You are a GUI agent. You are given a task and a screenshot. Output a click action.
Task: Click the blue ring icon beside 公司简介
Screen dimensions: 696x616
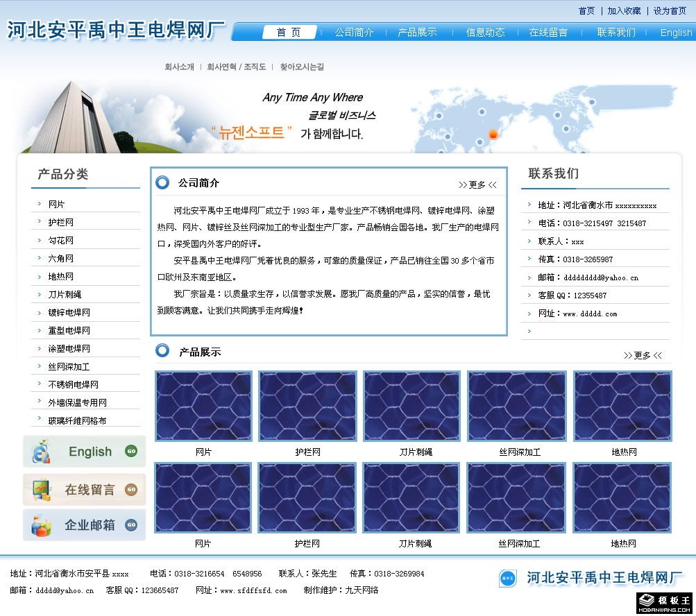[x=162, y=182]
